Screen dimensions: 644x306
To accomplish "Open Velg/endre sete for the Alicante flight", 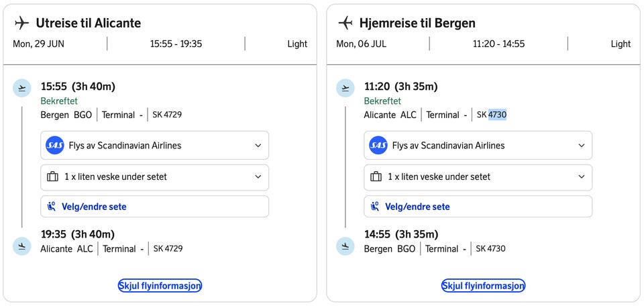I will [x=94, y=207].
